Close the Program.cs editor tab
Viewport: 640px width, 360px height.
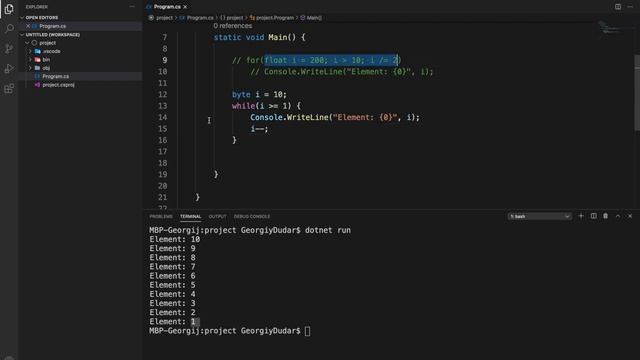(185, 7)
